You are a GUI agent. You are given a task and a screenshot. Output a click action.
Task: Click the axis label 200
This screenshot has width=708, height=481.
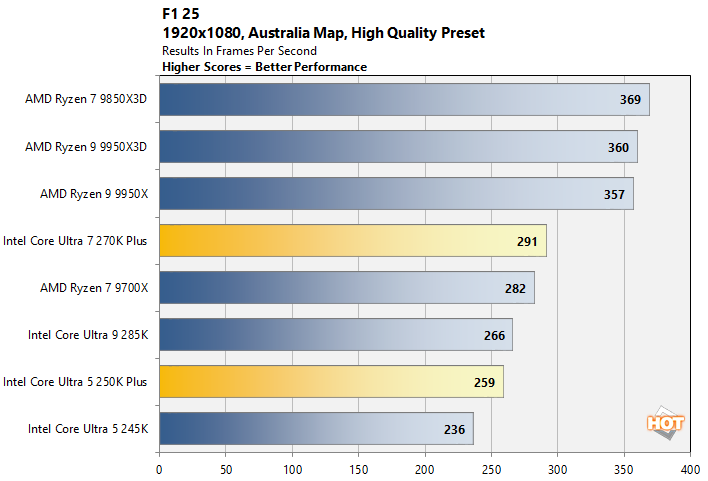(x=425, y=470)
